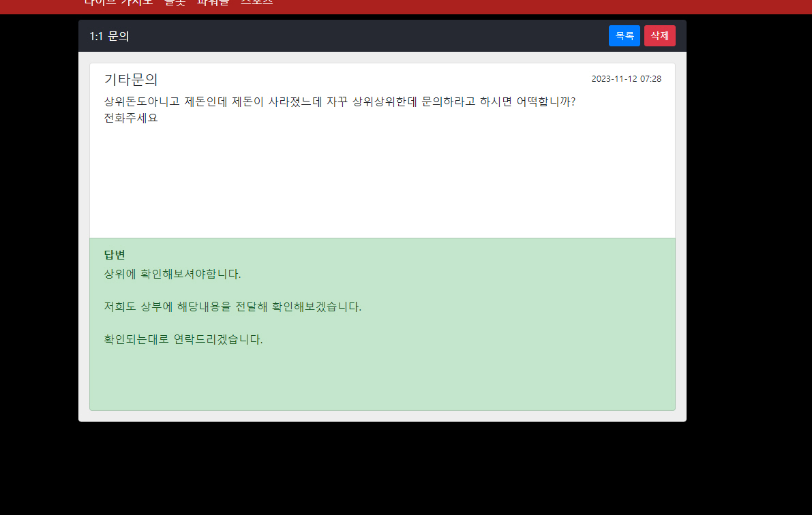812x515 pixels.
Task: Click the red 삭제 button
Action: 659,35
